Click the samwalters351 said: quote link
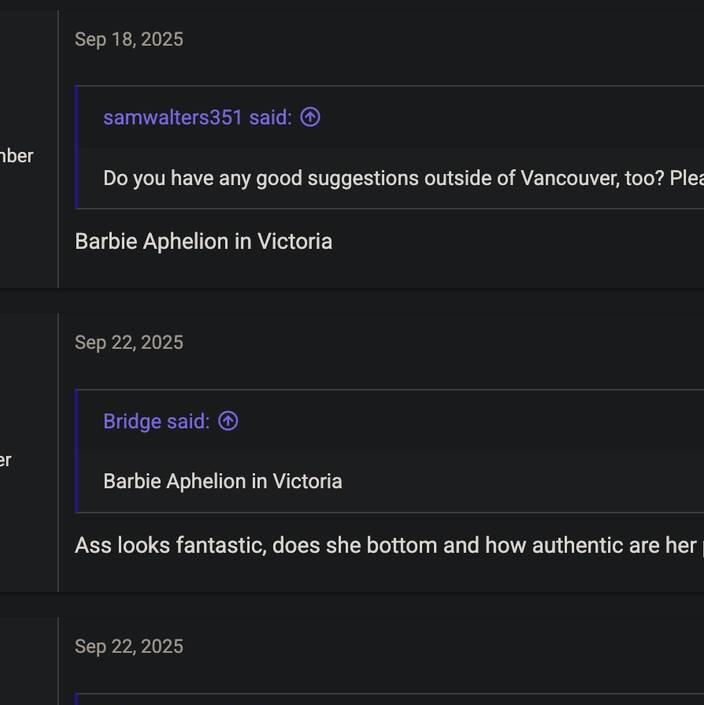 [x=197, y=117]
